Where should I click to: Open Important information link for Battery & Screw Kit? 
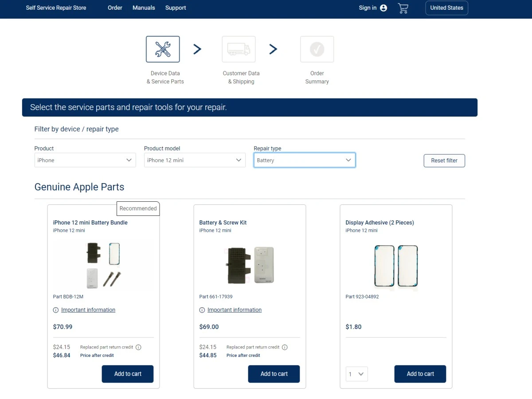coord(234,310)
